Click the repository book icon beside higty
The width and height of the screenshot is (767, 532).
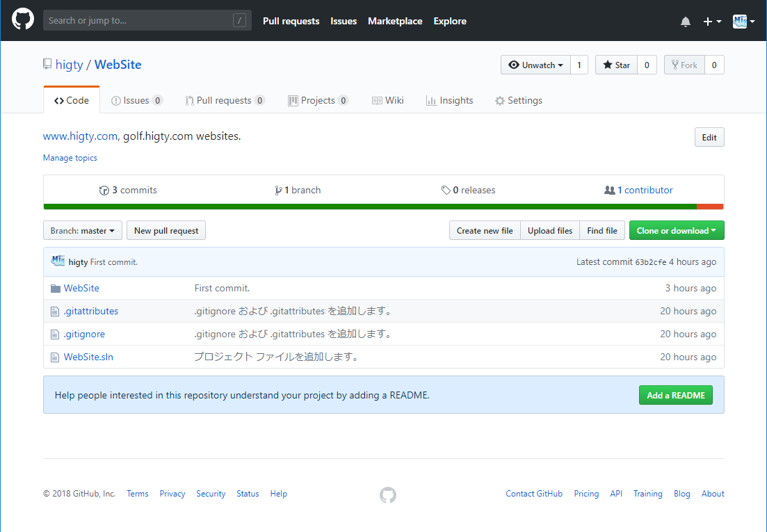click(46, 64)
